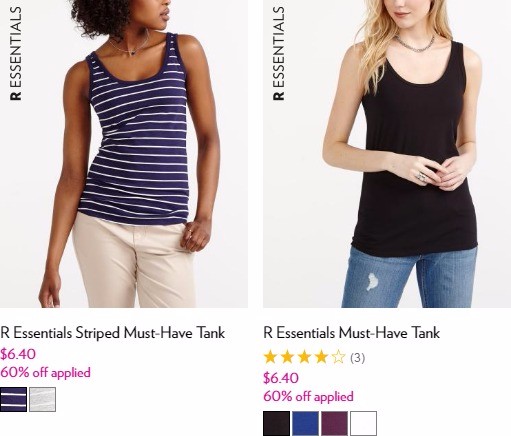Viewport: 511px width, 436px height.
Task: Click '60% off applied' under the striped tank
Action: 45,372
